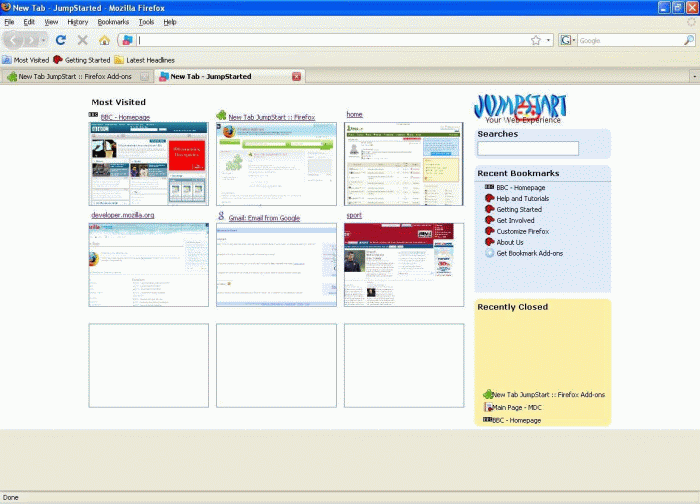This screenshot has width=700, height=504.
Task: Reopen Main Page - MDC from Recently Closed
Action: click(517, 407)
